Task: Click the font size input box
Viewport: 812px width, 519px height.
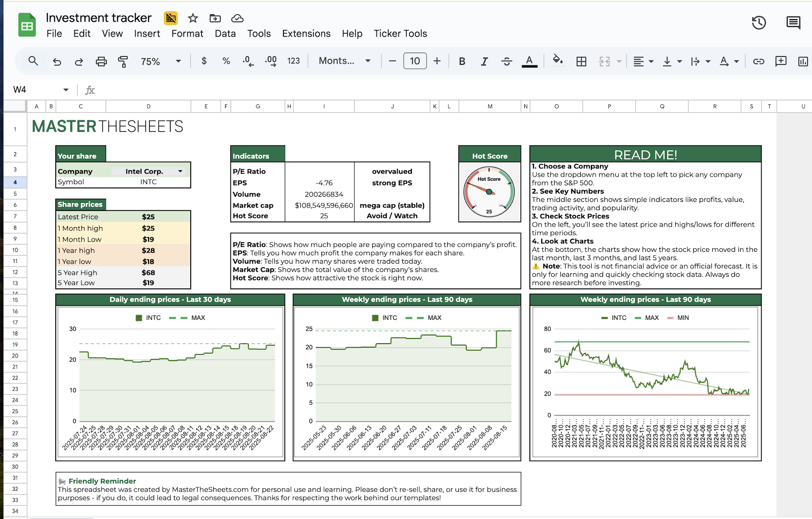Action: tap(415, 61)
